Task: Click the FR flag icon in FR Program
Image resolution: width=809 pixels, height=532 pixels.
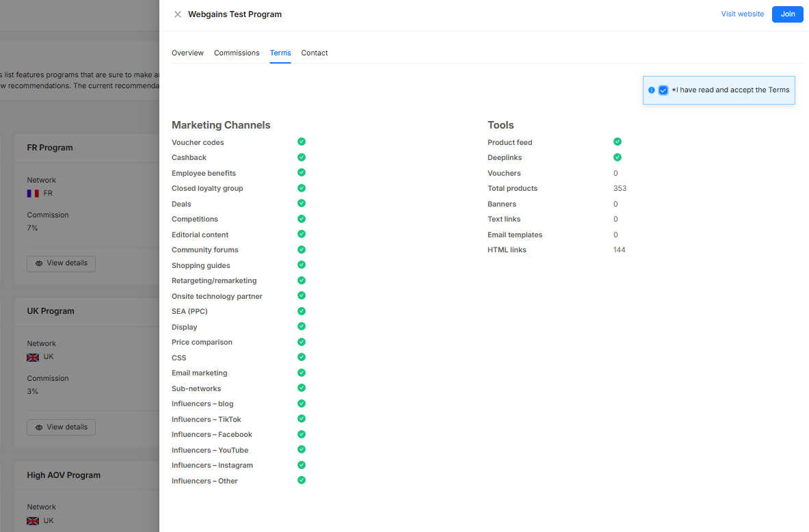Action: pos(33,194)
